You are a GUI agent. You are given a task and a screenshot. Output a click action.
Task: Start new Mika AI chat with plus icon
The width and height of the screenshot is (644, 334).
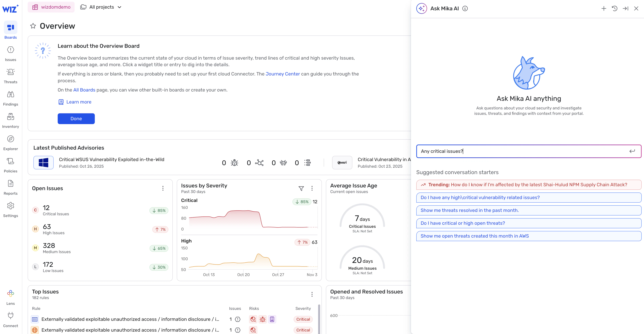point(604,8)
